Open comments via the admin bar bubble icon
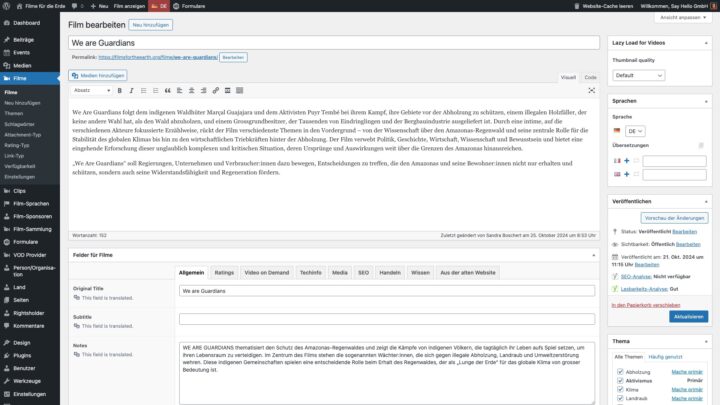 point(75,5)
